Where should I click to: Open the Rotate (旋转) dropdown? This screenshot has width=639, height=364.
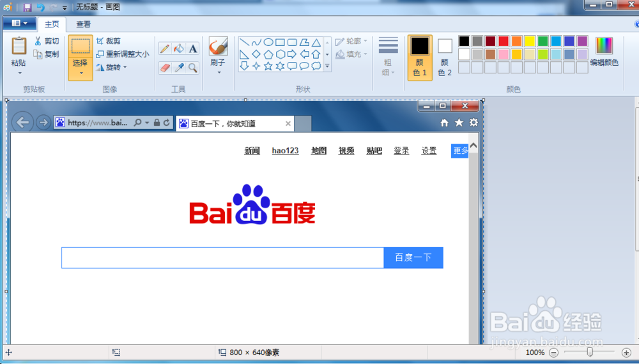pyautogui.click(x=125, y=67)
